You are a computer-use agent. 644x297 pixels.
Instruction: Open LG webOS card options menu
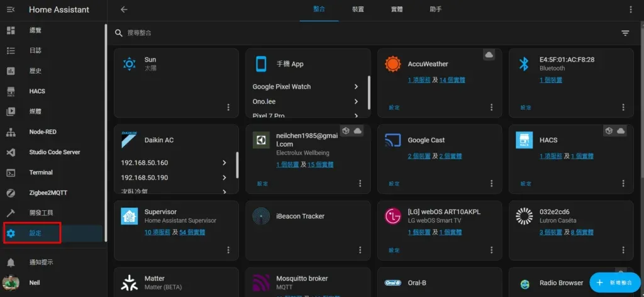[x=491, y=250]
